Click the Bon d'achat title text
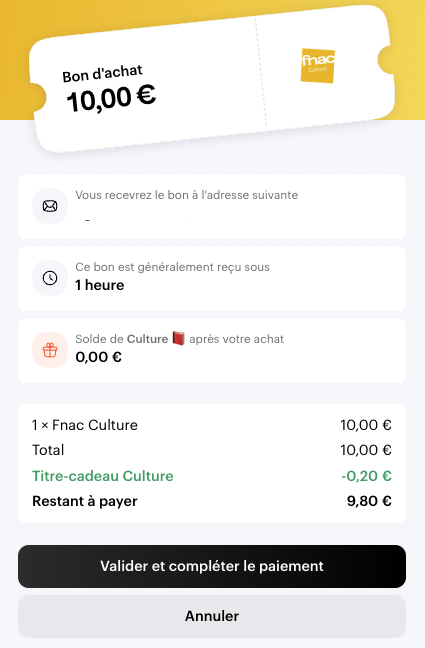Viewport: 425px width, 648px height. coord(103,73)
